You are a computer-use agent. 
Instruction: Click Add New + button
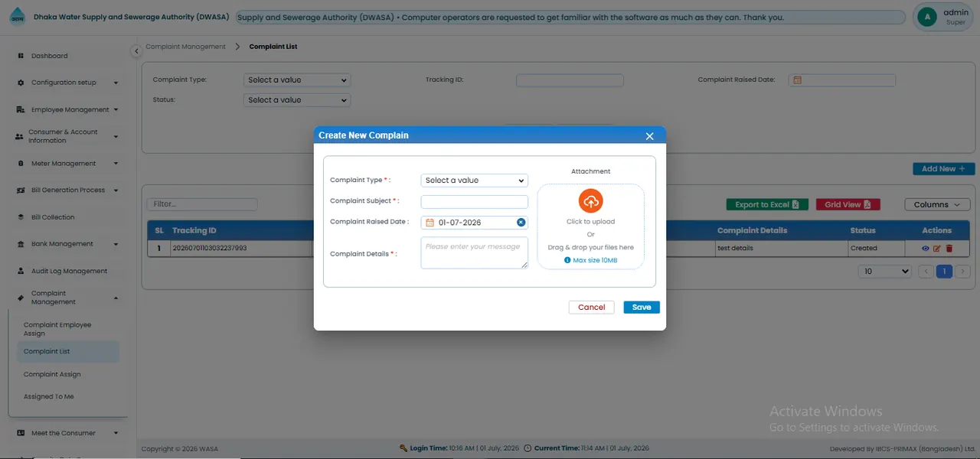point(943,169)
